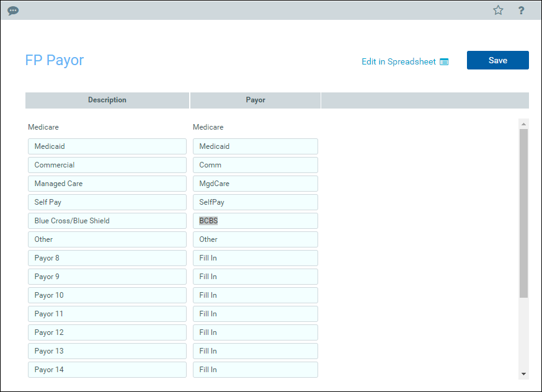Click the Medicaid payor field

(x=255, y=146)
